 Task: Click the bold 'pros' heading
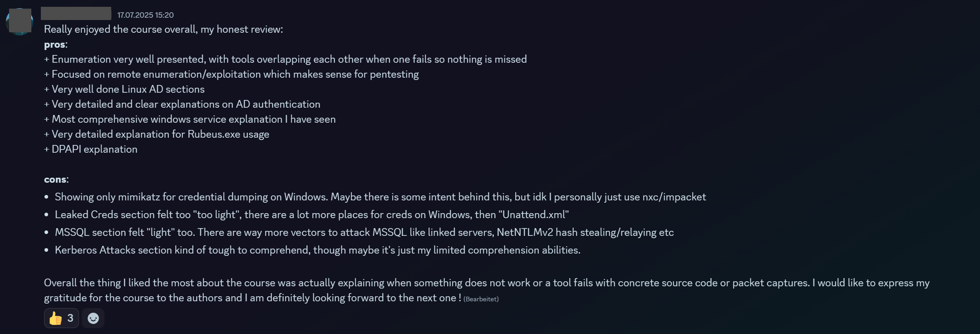pos(55,45)
